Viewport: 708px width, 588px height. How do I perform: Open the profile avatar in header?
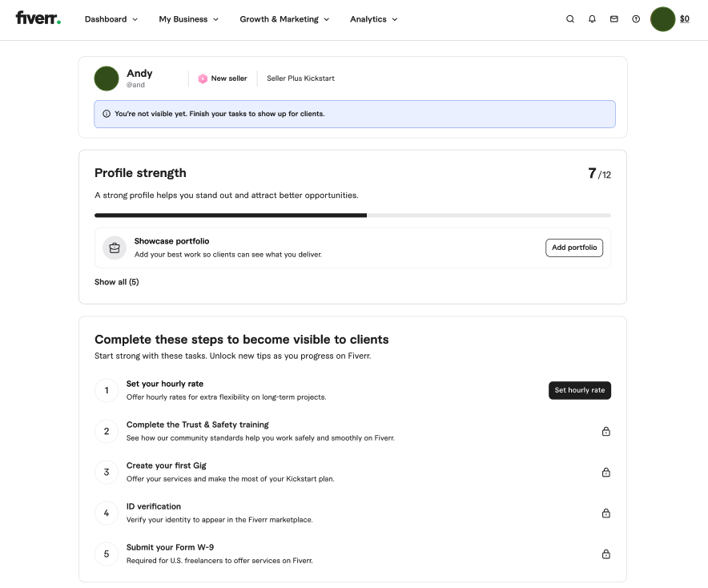662,19
